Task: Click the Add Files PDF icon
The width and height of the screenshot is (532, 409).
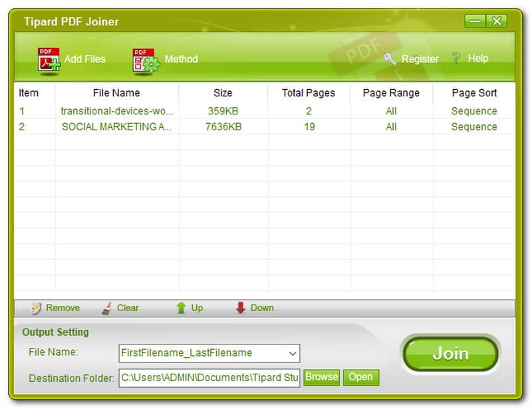Action: pos(49,60)
